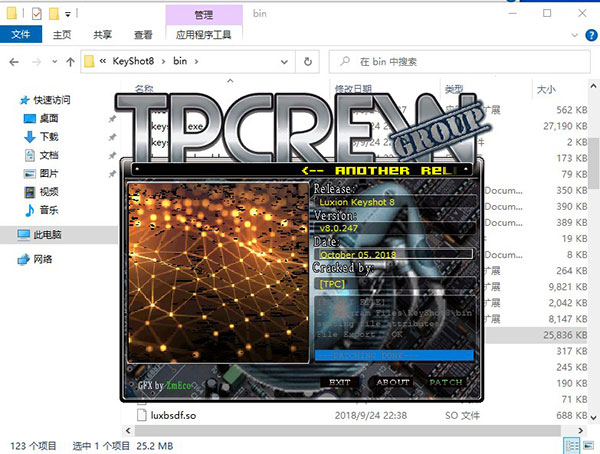Open the ribbon help icon

click(x=591, y=35)
